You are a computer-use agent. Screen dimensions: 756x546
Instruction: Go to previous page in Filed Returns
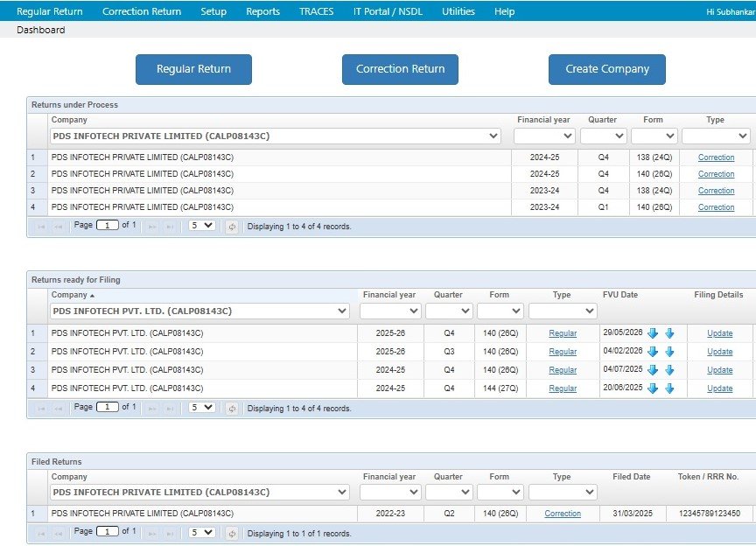coord(59,534)
